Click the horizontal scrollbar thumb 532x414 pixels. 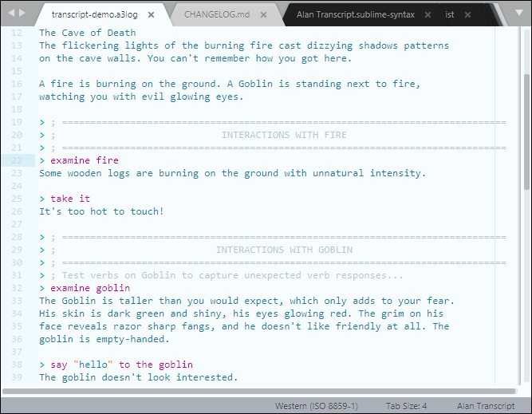(x=259, y=391)
